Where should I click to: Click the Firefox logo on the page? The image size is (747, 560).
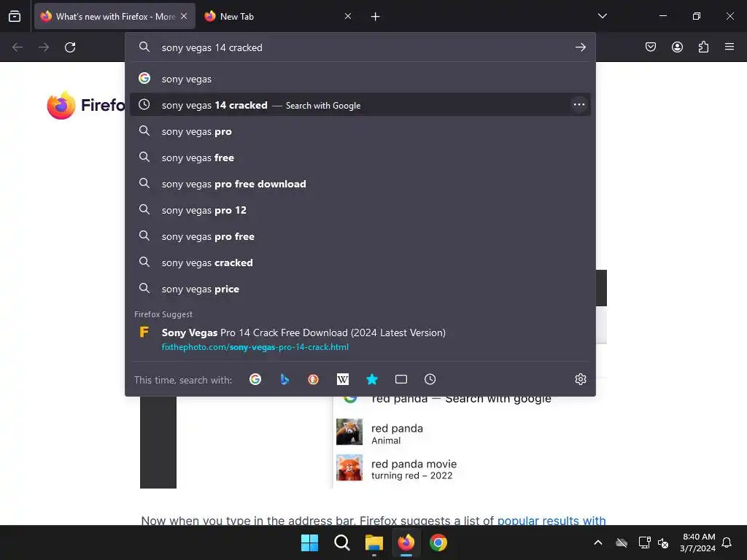click(x=61, y=105)
